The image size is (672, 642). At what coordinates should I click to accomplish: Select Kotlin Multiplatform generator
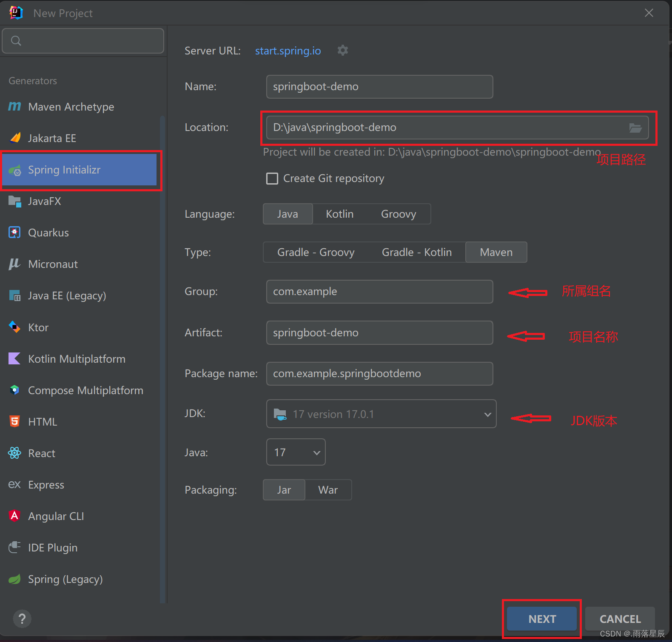[x=80, y=358]
